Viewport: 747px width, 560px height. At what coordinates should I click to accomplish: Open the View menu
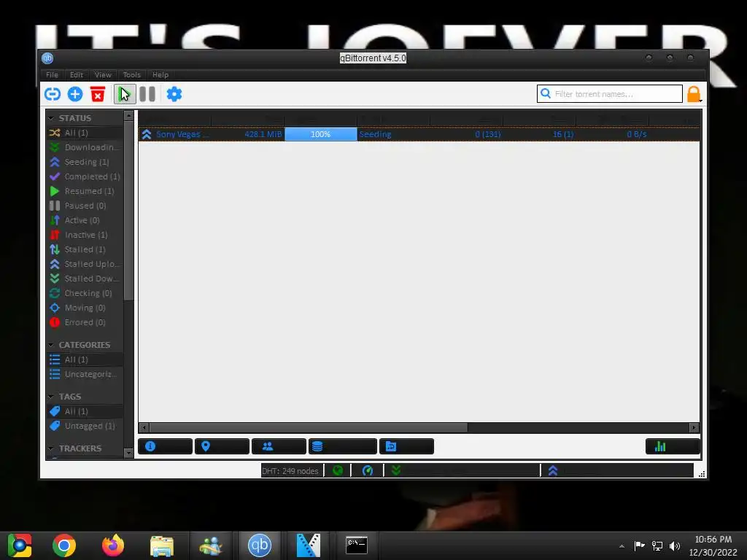103,75
